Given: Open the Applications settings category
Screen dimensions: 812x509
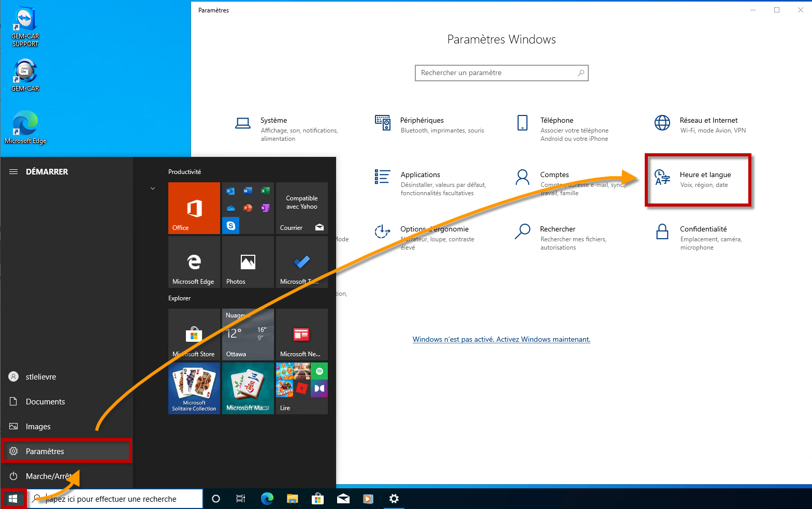Looking at the screenshot, I should pos(430,183).
